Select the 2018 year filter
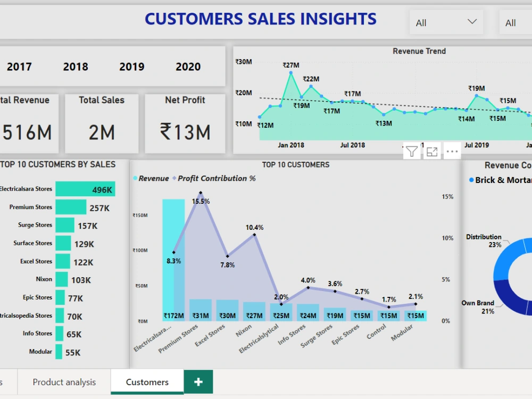532x399 pixels. (75, 66)
